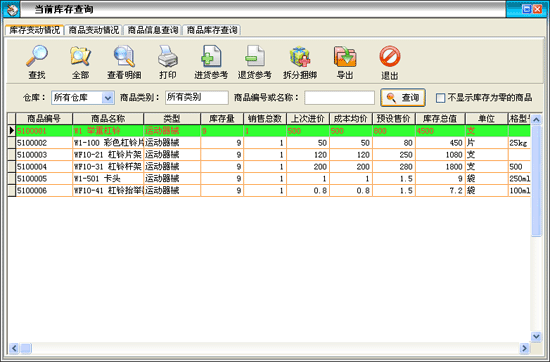Viewport: 550px width, 362px height.
Task: Open 查看明细 details icon
Action: coord(124,56)
